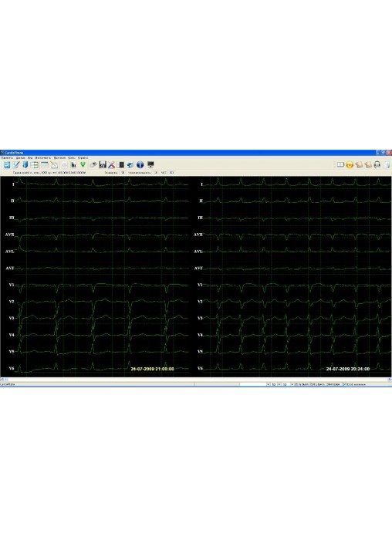Expand the second value dropdown at bottom
This screenshot has width=392, height=537.
click(279, 384)
